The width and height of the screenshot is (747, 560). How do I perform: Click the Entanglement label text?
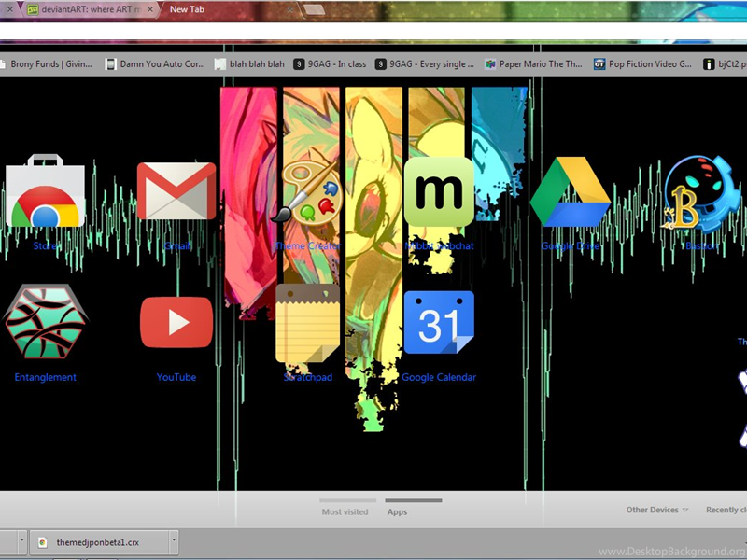(x=45, y=377)
